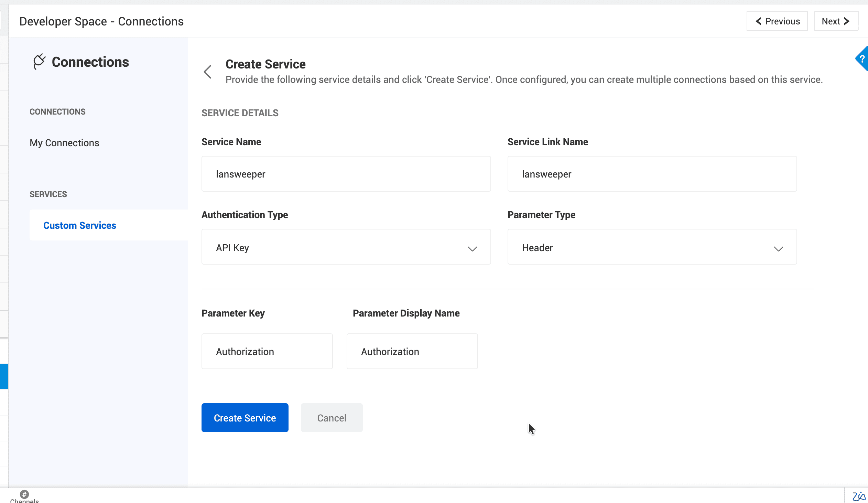
Task: Go to the Previous page
Action: [x=777, y=21]
